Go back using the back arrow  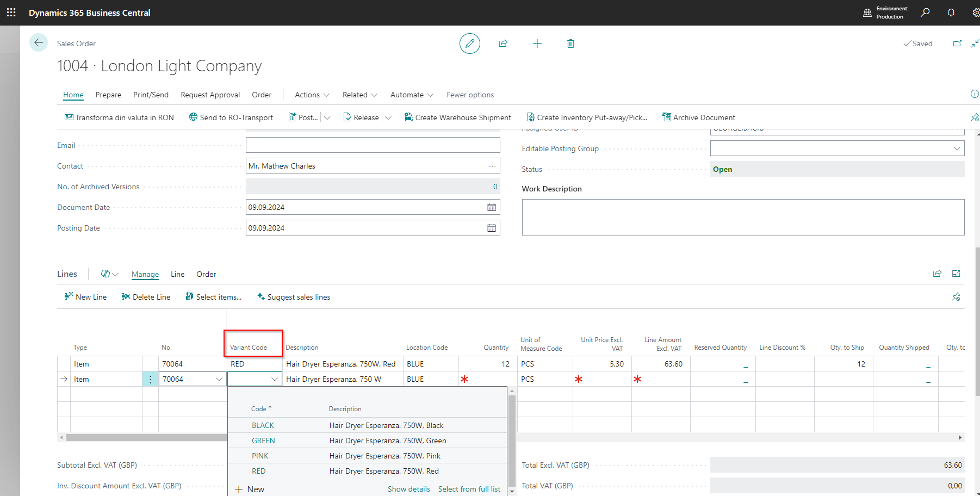(39, 42)
